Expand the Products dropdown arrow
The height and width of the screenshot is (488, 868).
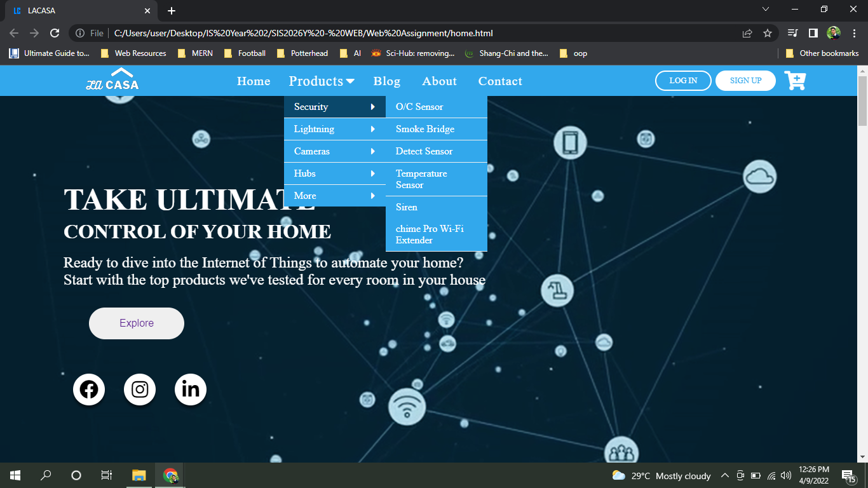pos(351,81)
